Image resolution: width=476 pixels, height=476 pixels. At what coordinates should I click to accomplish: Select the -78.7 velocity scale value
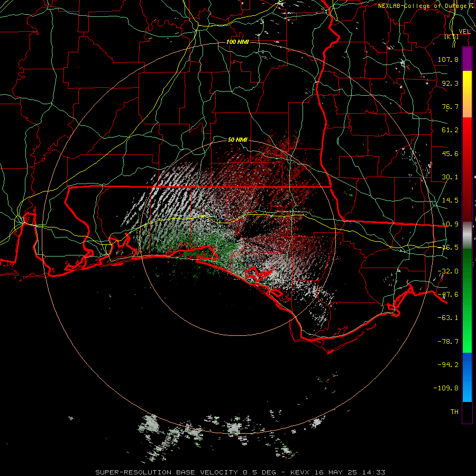448,341
